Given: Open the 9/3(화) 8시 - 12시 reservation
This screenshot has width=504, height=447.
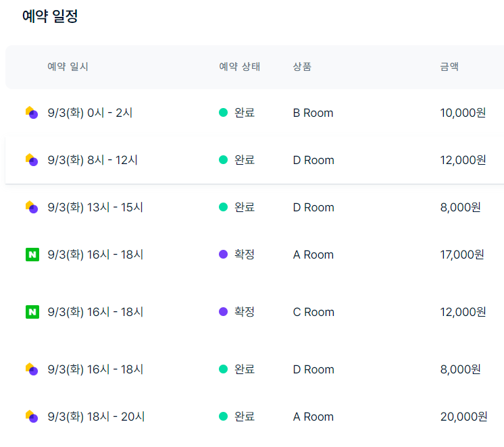Looking at the screenshot, I should point(255,160).
